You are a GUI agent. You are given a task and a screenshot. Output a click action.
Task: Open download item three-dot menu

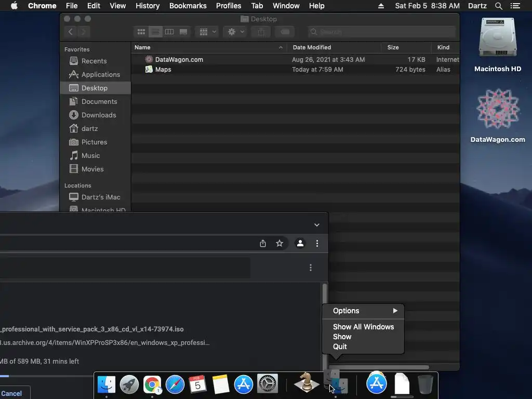pyautogui.click(x=311, y=268)
